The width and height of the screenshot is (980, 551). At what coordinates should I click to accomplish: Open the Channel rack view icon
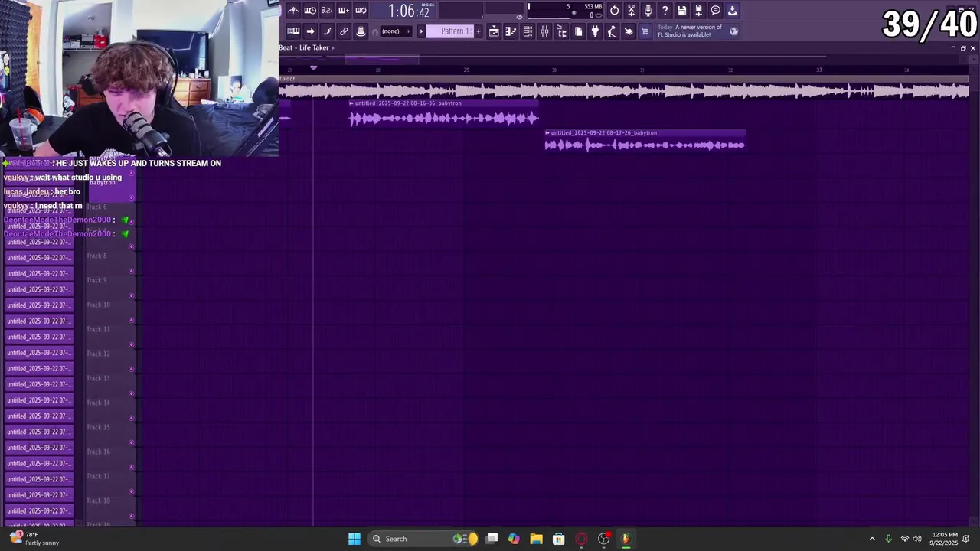pos(528,31)
